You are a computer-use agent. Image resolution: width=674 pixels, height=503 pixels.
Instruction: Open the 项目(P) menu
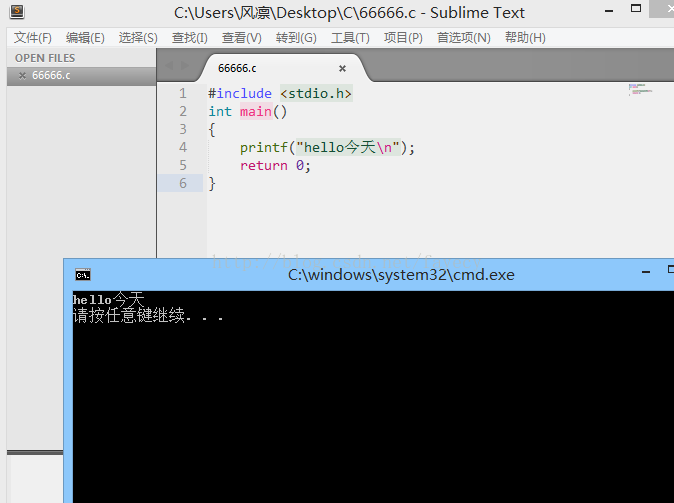(x=403, y=38)
